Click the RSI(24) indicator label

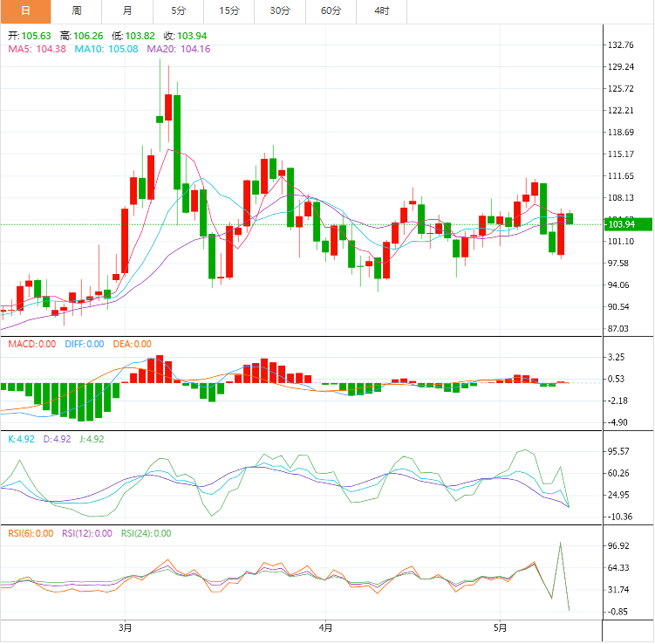coord(147,534)
